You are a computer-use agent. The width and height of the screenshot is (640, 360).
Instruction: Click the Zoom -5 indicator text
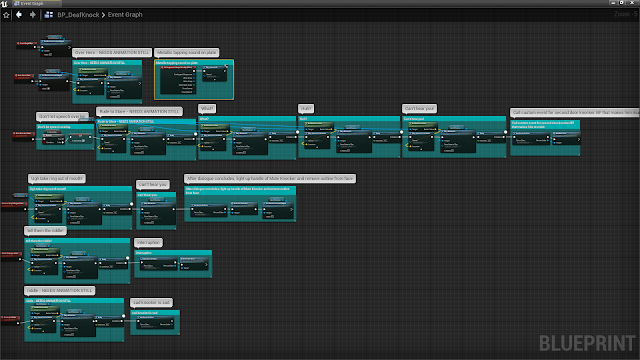coord(625,14)
